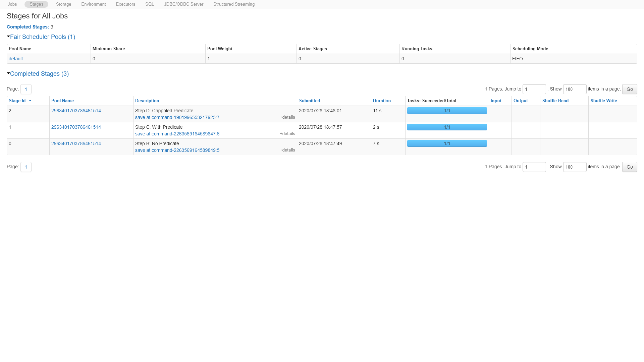
Task: Collapse the Completed Stages (3) section
Action: tap(38, 74)
